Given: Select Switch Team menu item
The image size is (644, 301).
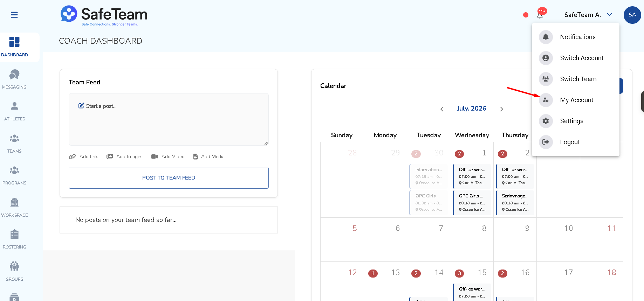Looking at the screenshot, I should [576, 79].
